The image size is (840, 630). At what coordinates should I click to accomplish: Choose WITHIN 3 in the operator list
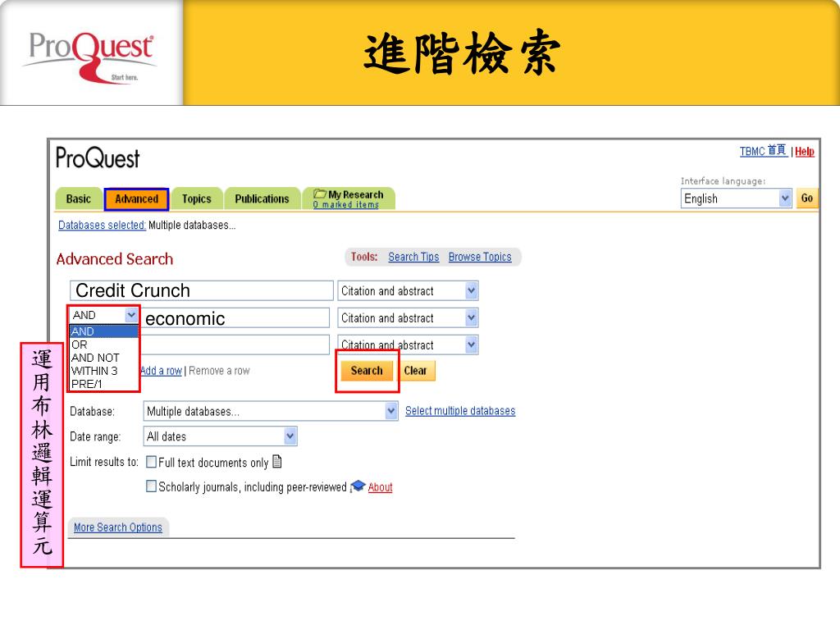tap(104, 371)
